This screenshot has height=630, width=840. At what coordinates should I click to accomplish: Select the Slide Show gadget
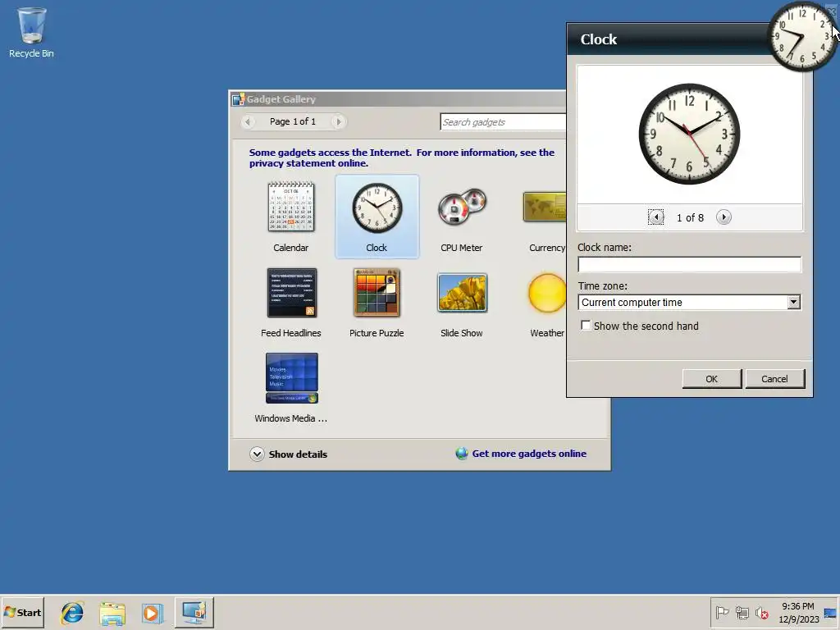tap(462, 293)
